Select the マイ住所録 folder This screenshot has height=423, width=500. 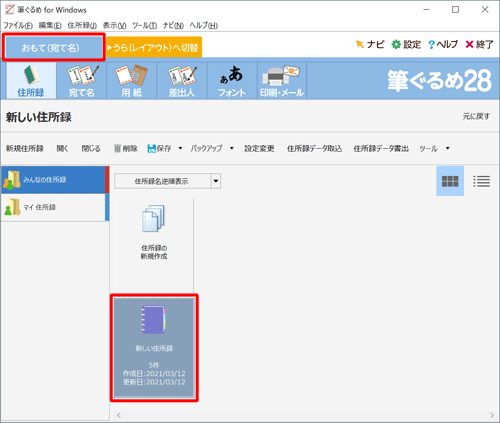click(x=54, y=207)
